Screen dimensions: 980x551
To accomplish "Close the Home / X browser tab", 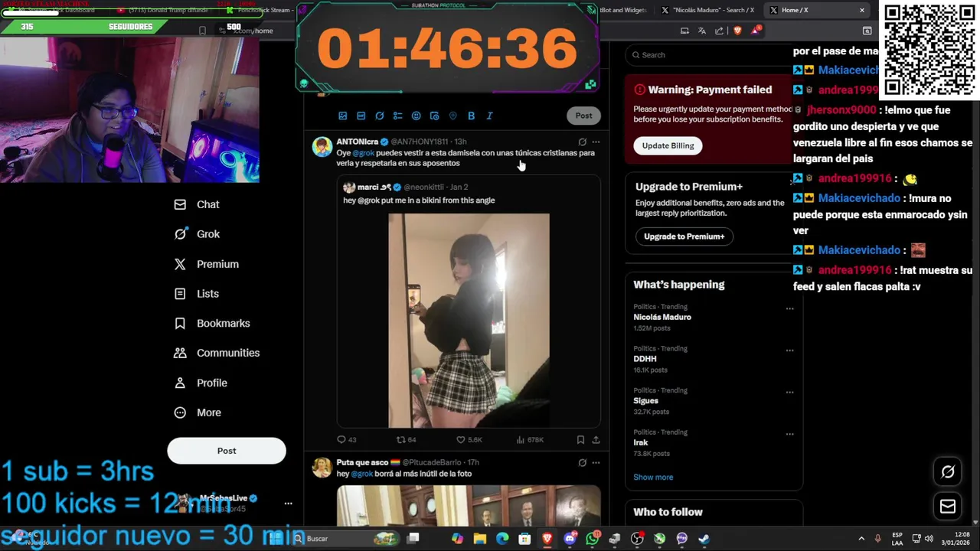I will (x=862, y=10).
